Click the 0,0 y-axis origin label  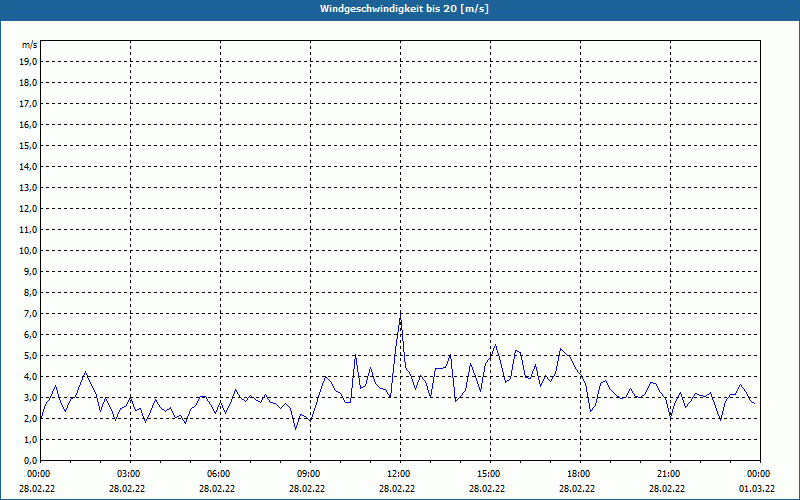[x=30, y=460]
